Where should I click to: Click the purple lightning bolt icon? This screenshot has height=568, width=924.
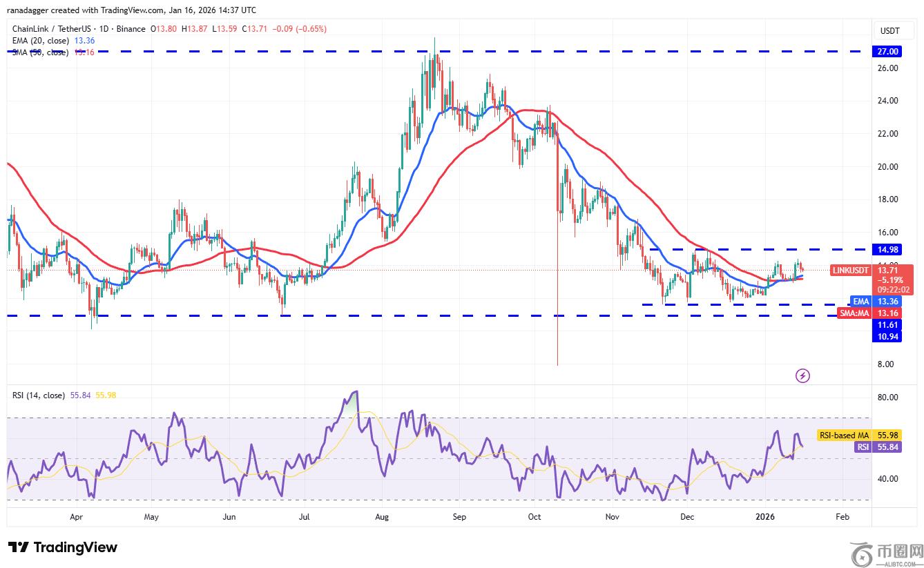tap(802, 375)
